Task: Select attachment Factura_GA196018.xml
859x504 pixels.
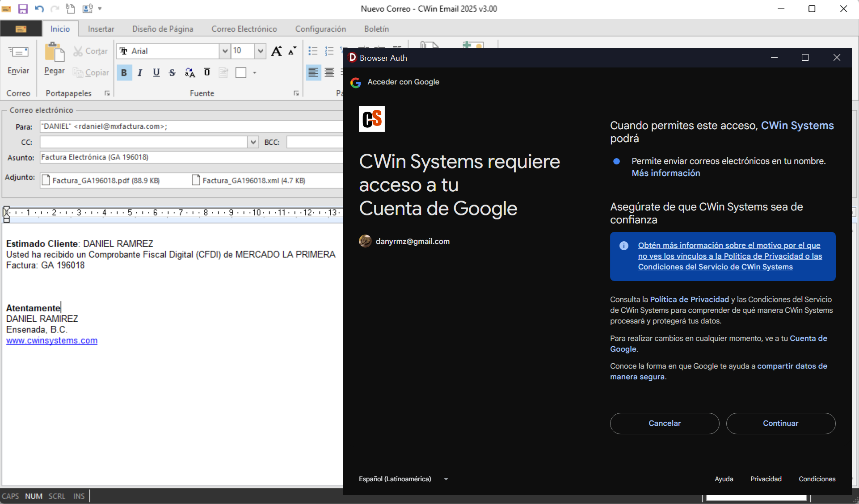Action: tap(248, 181)
